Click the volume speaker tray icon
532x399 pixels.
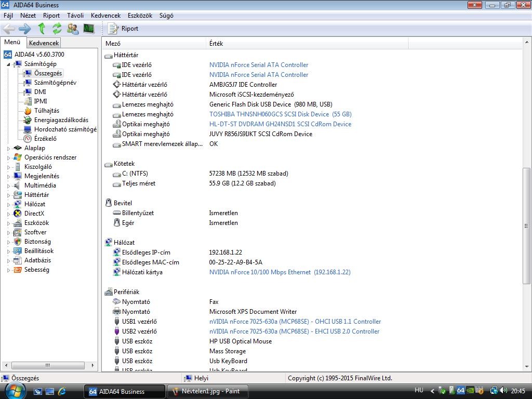[x=503, y=391]
